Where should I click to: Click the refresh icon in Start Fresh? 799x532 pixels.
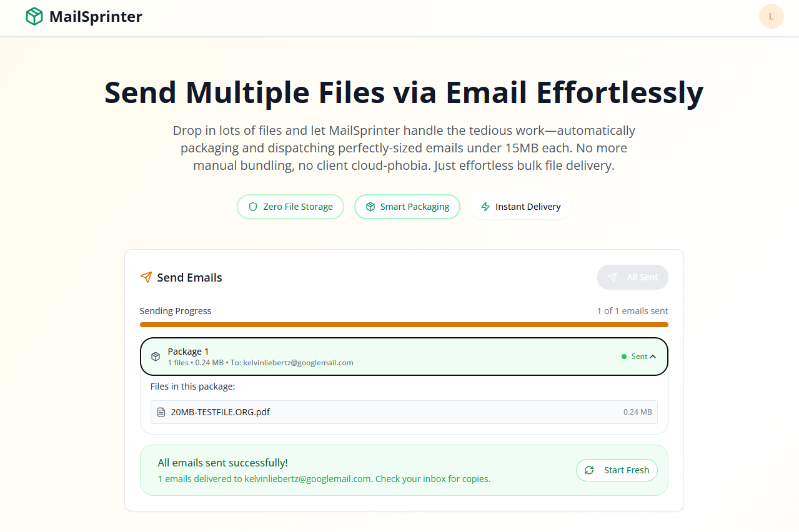coord(589,470)
